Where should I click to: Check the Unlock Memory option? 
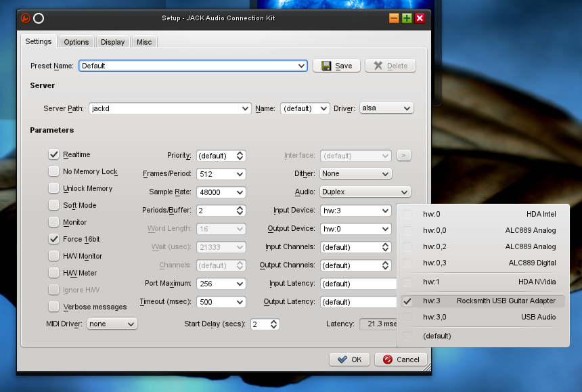(54, 188)
